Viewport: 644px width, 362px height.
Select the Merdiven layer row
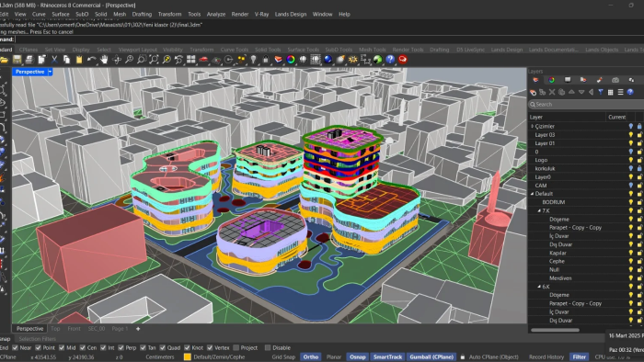click(x=560, y=278)
